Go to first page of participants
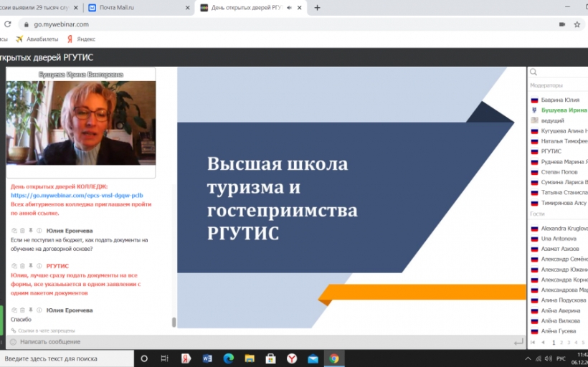The image size is (588, 367). (533, 342)
